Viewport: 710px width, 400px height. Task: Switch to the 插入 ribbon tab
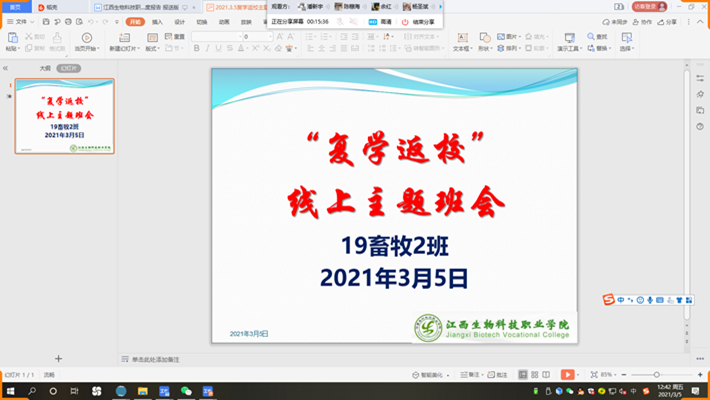[157, 21]
